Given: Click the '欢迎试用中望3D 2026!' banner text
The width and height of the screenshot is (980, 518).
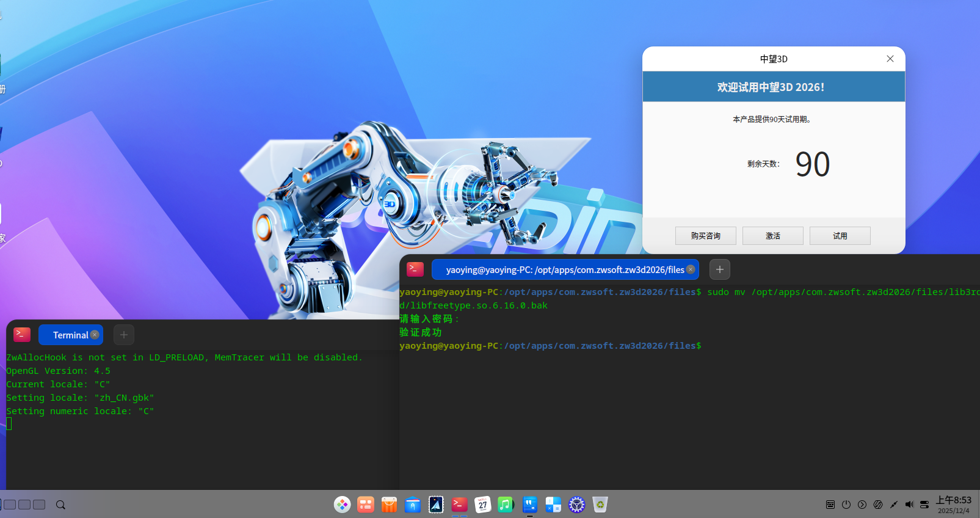Looking at the screenshot, I should (771, 87).
